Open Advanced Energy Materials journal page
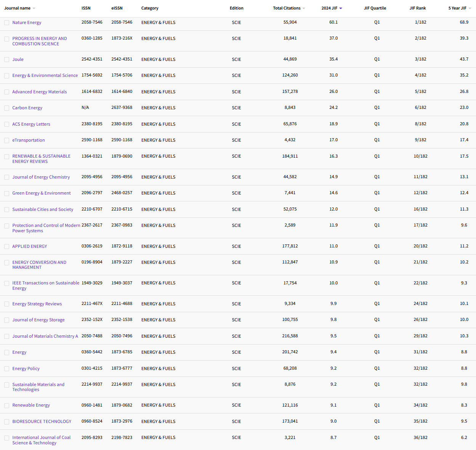The height and width of the screenshot is (450, 476). point(39,92)
